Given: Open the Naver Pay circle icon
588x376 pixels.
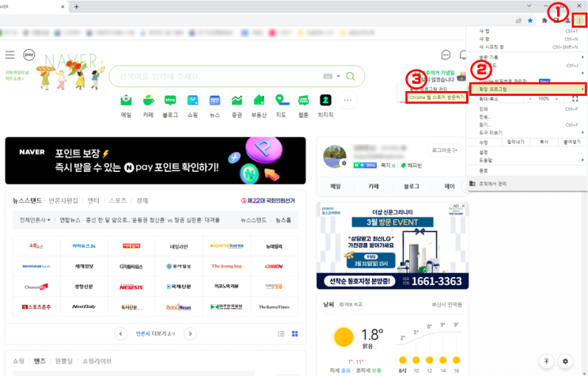Looking at the screenshot, I should 28,55.
